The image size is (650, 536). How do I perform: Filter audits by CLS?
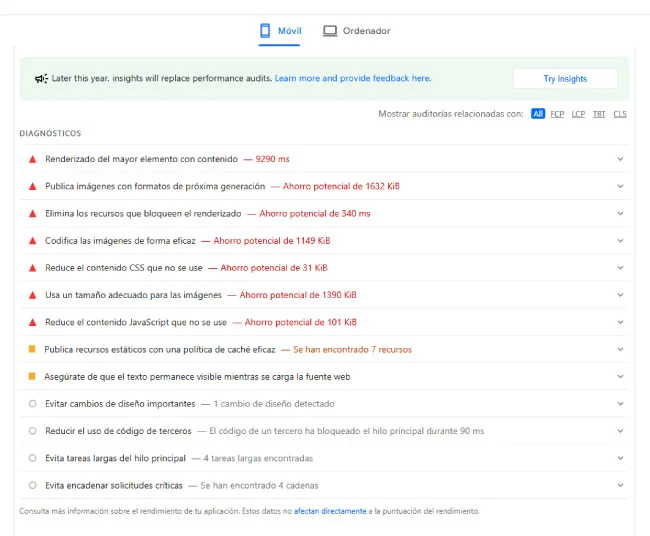[x=620, y=114]
